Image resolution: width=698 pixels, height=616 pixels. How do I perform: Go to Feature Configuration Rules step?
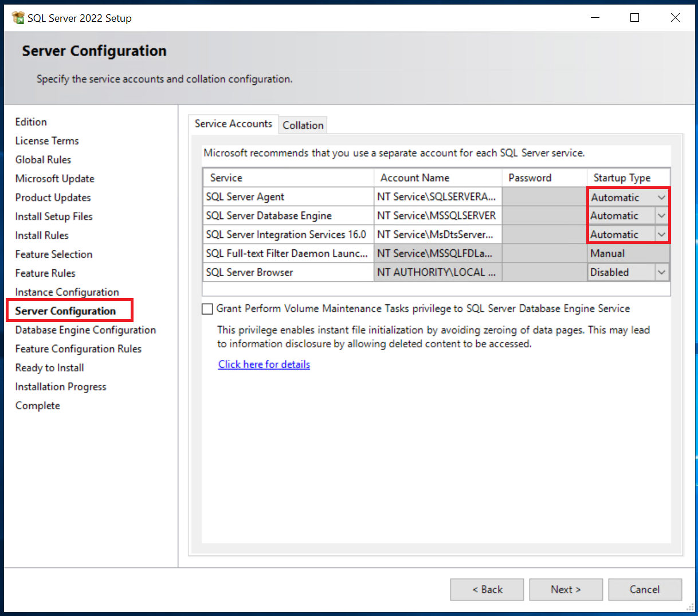78,349
